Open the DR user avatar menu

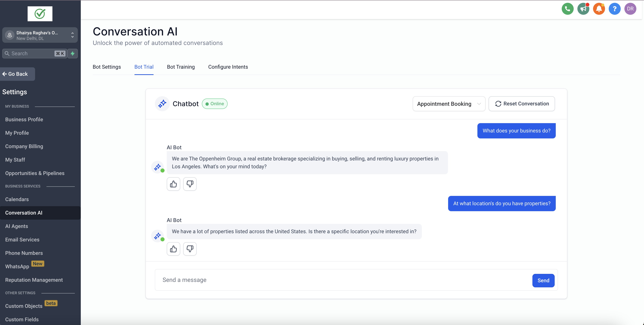click(630, 9)
